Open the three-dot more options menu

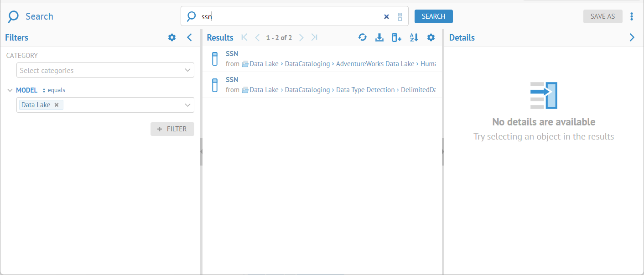(632, 16)
